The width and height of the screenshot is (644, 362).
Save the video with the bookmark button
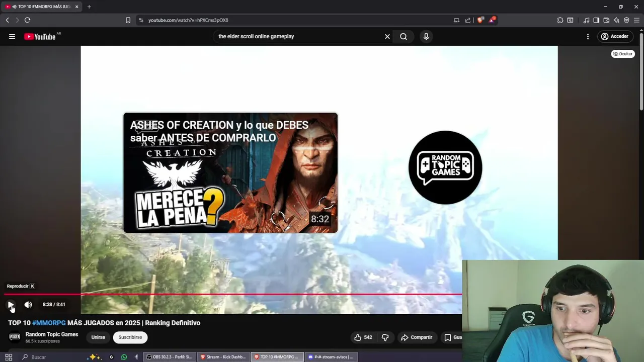tap(452, 337)
